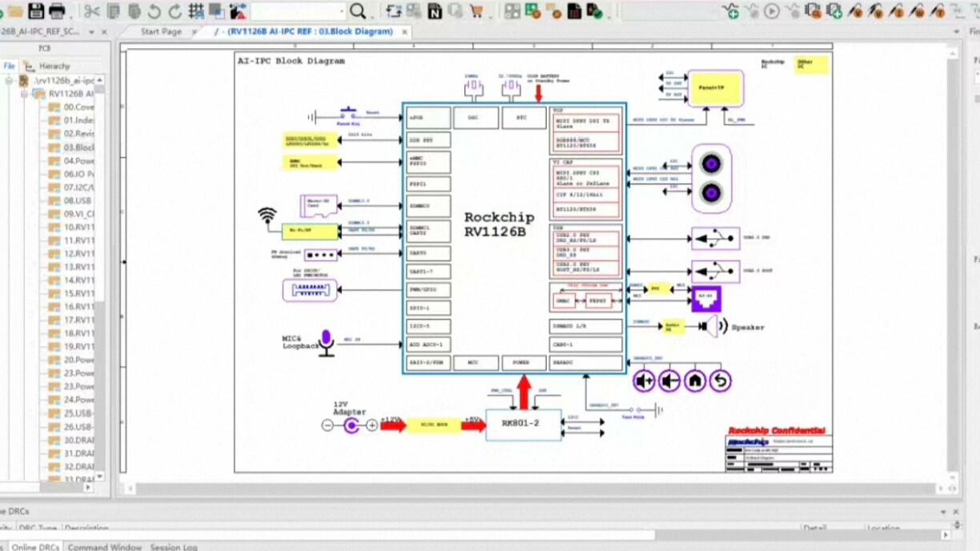Screen dimensions: 980x551
Task: Click the four-circle grid toolbar icon
Action: (512, 11)
